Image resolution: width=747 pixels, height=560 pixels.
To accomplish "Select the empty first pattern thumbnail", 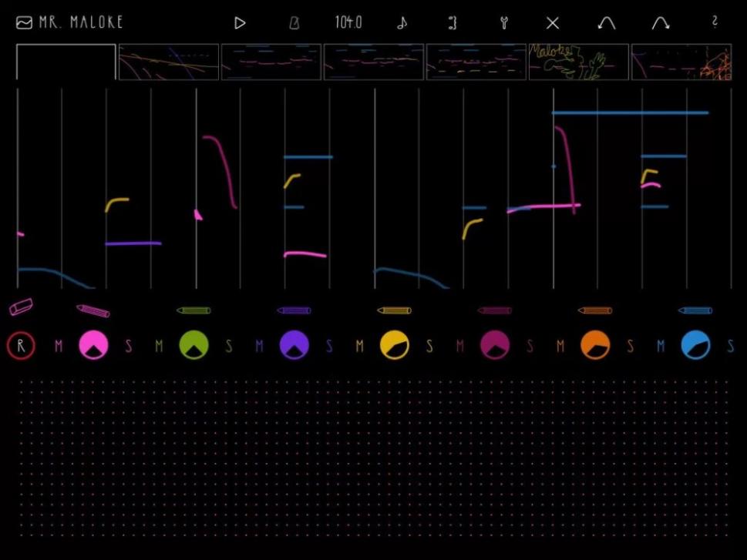I will tap(66, 62).
